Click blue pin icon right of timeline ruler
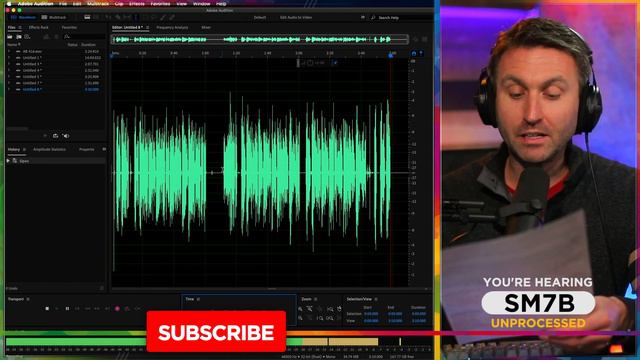640x360 pixels. tap(421, 53)
